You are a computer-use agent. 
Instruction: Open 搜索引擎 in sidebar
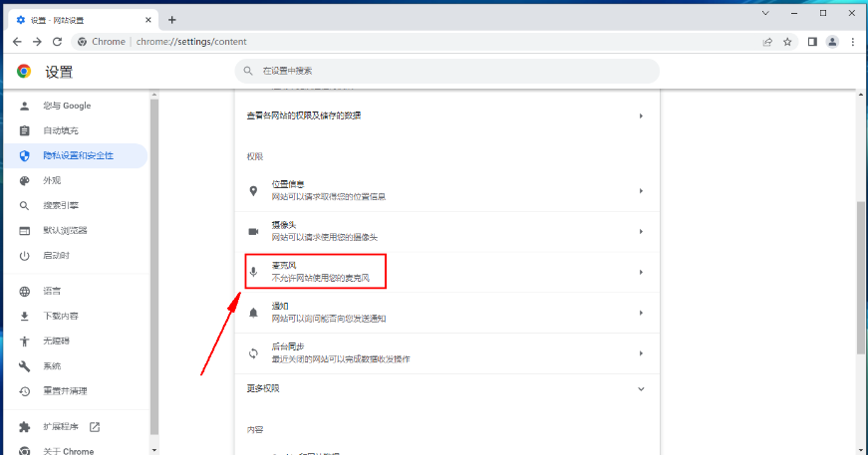pyautogui.click(x=76, y=205)
